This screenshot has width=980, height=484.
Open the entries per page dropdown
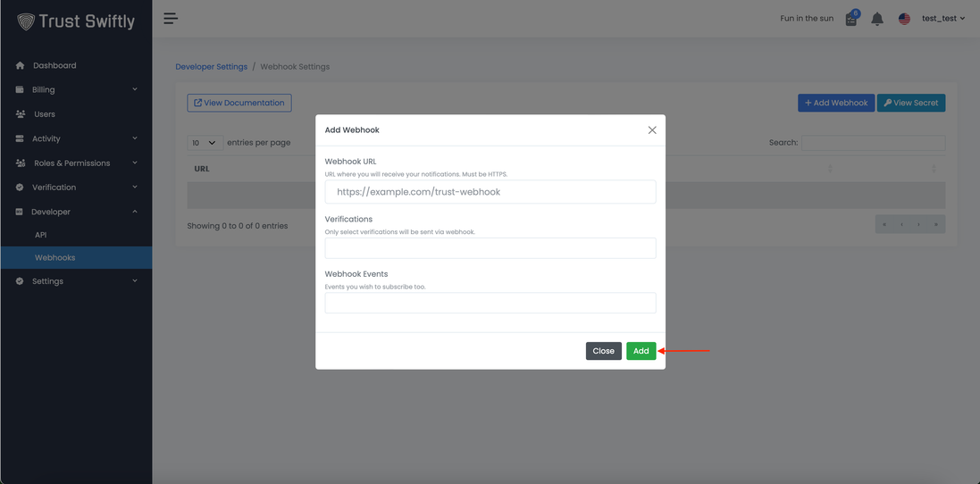[x=205, y=143]
